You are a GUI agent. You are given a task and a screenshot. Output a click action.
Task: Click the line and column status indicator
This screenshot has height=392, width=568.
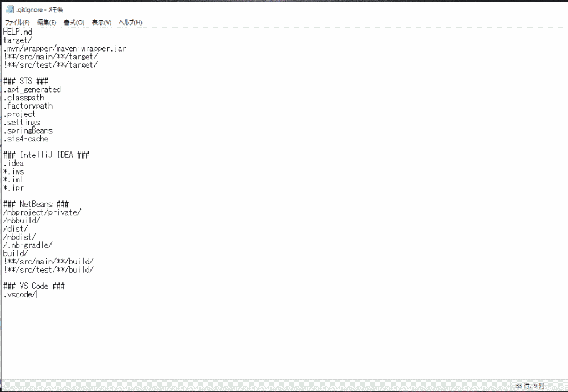coord(530,385)
